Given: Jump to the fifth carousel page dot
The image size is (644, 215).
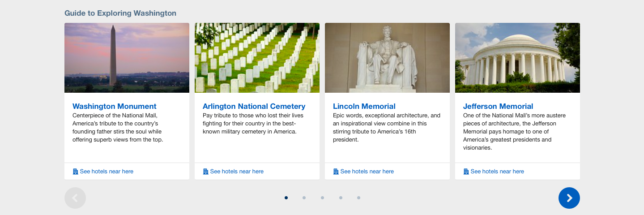Looking at the screenshot, I should 358,198.
